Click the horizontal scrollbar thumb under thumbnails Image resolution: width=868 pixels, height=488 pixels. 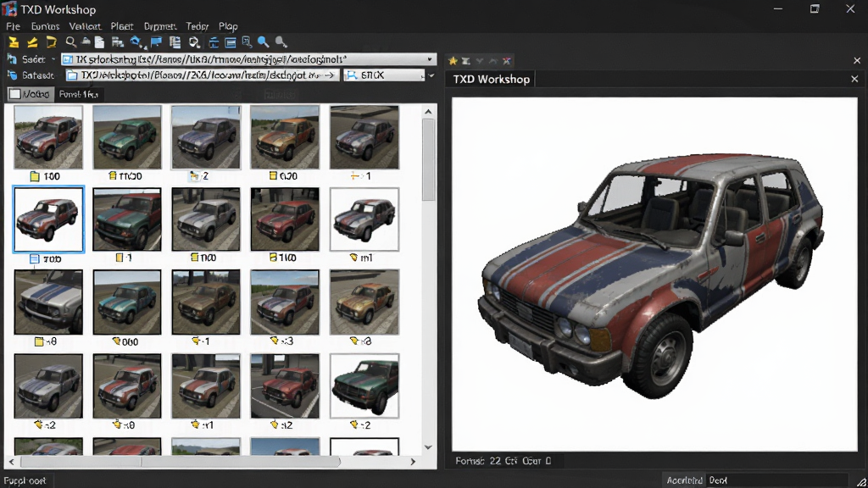181,462
